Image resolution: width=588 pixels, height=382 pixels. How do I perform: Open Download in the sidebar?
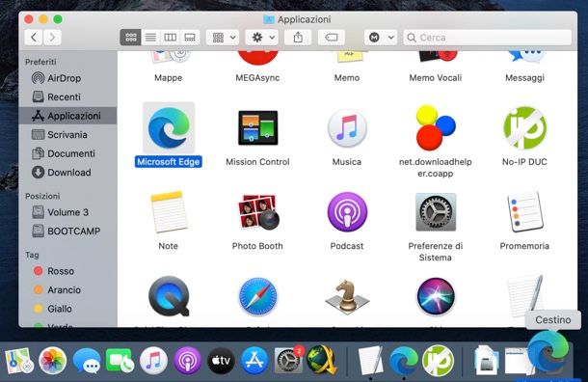click(x=67, y=173)
